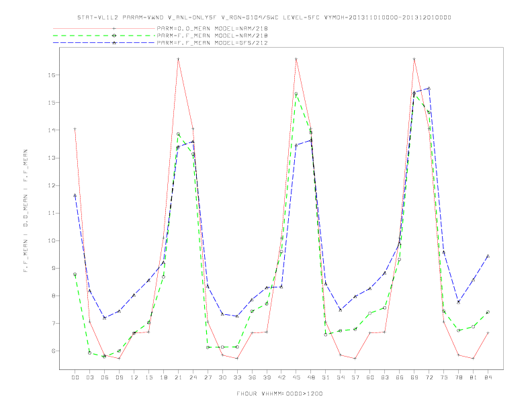Viewport: 532px width, 411px height.
Task: Click x-axis tick label 72
Action: pyautogui.click(x=429, y=377)
